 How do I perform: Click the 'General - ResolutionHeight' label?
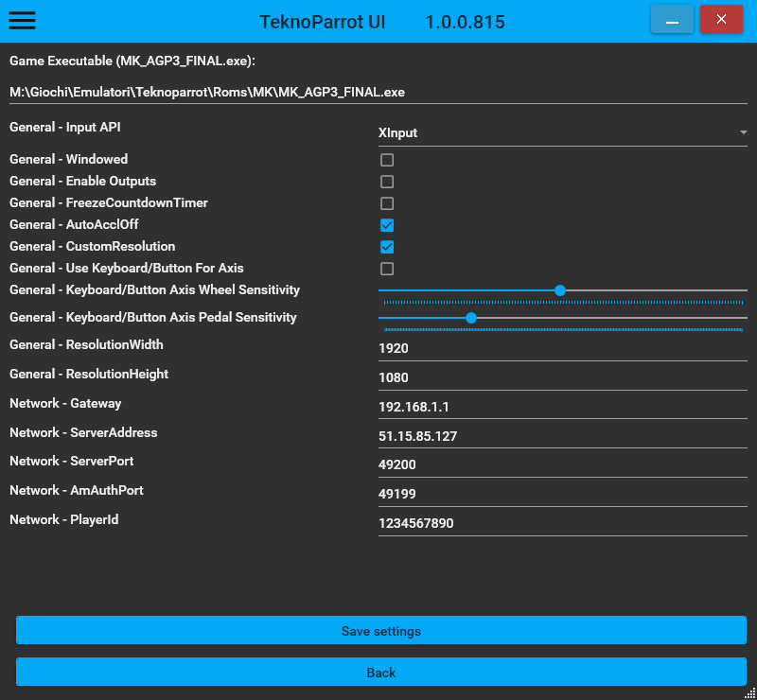(x=89, y=375)
